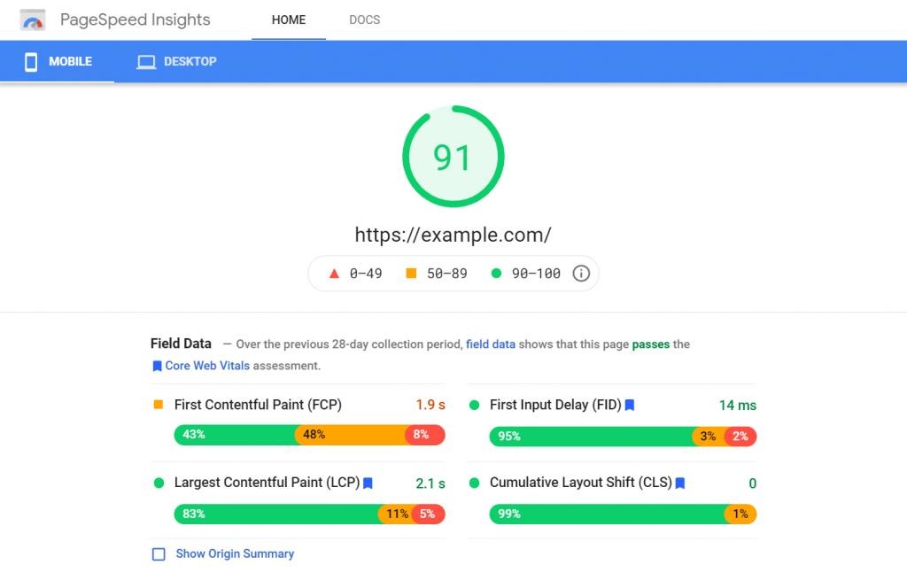Click the orange square status icon for FCP
Screen dimensions: 907x588
coord(158,405)
